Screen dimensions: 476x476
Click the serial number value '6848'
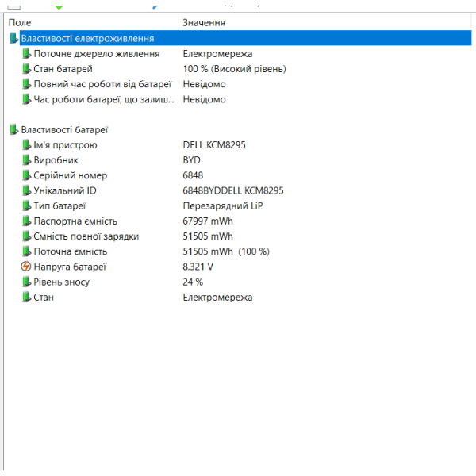193,175
